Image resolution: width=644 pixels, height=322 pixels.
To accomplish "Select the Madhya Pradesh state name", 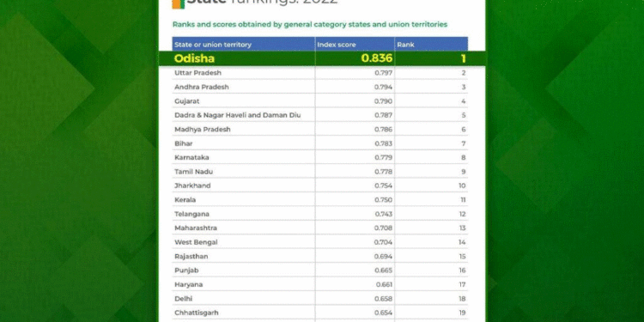I will (203, 130).
